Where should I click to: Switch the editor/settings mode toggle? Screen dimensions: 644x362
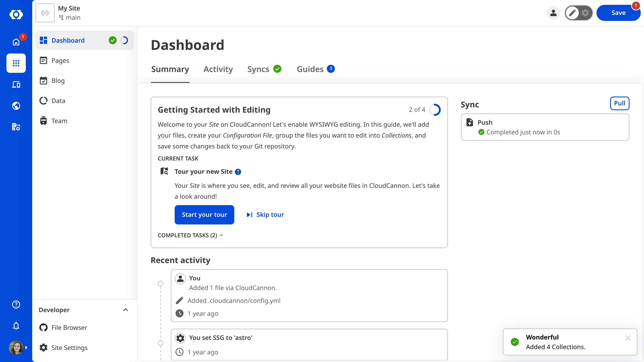(x=579, y=13)
